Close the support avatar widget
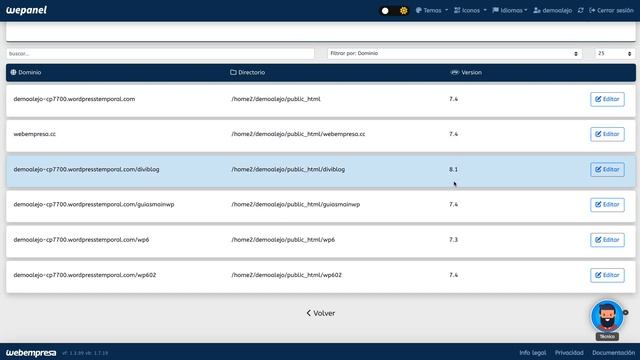Image resolution: width=640 pixels, height=360 pixels. [625, 313]
